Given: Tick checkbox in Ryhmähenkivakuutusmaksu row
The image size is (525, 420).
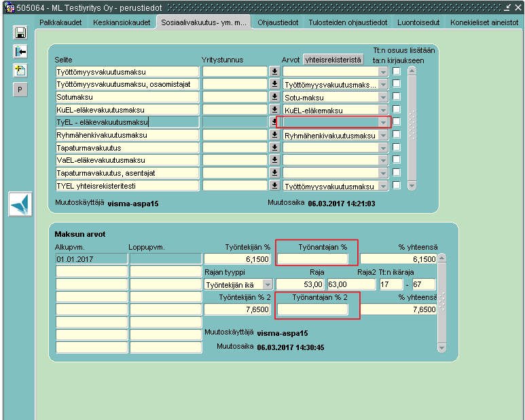Looking at the screenshot, I should [x=397, y=134].
